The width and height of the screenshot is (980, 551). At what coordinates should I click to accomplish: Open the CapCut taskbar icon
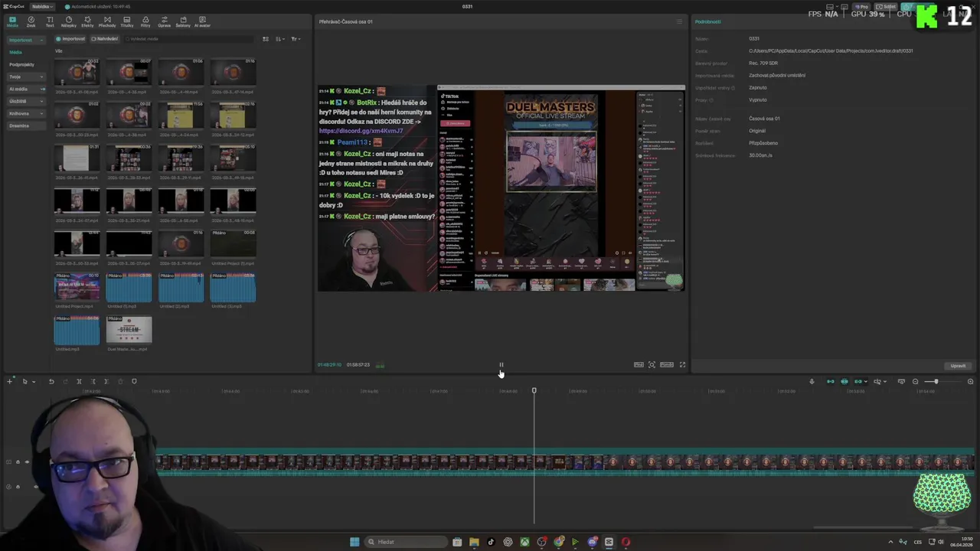pos(609,542)
